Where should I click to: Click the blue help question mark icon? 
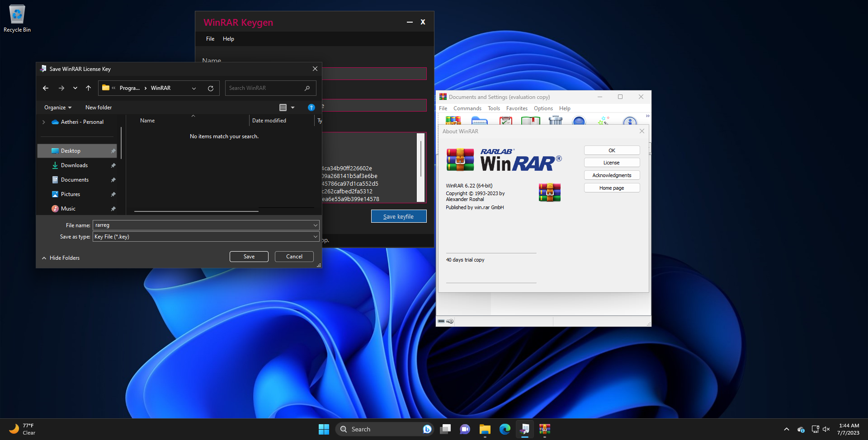pyautogui.click(x=311, y=108)
